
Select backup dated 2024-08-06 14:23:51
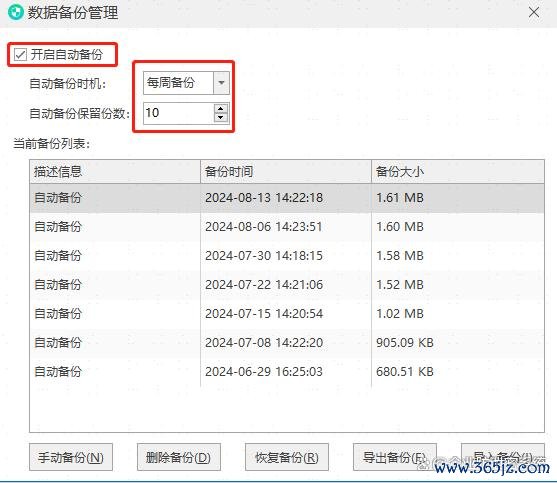pos(287,227)
